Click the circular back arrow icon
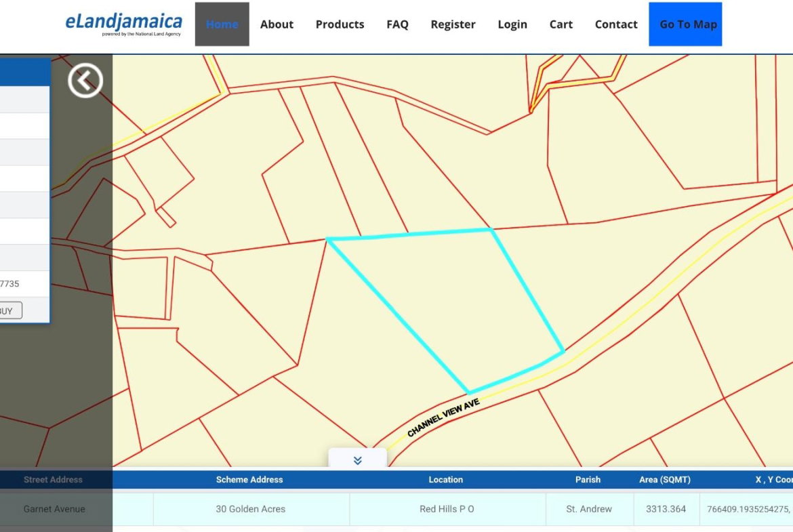 (85, 81)
